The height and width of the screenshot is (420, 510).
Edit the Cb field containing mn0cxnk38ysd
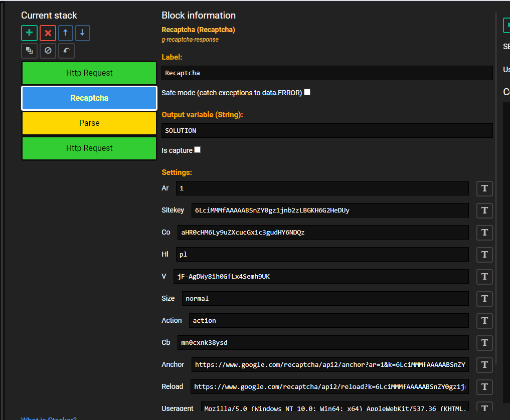[x=323, y=343]
